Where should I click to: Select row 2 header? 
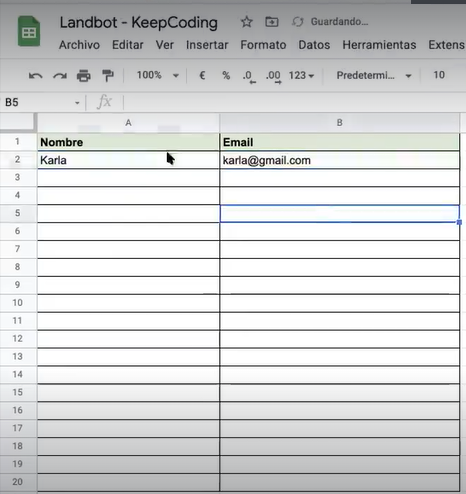[18, 160]
